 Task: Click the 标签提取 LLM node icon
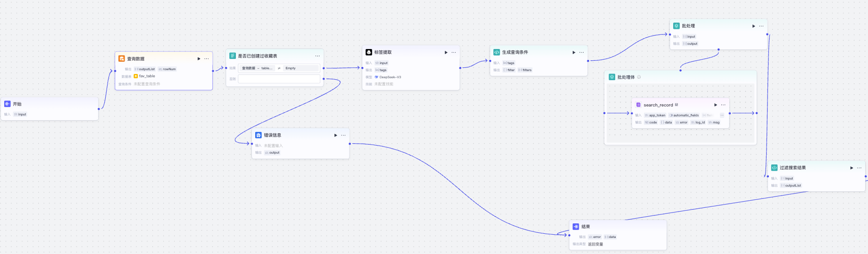pyautogui.click(x=369, y=52)
